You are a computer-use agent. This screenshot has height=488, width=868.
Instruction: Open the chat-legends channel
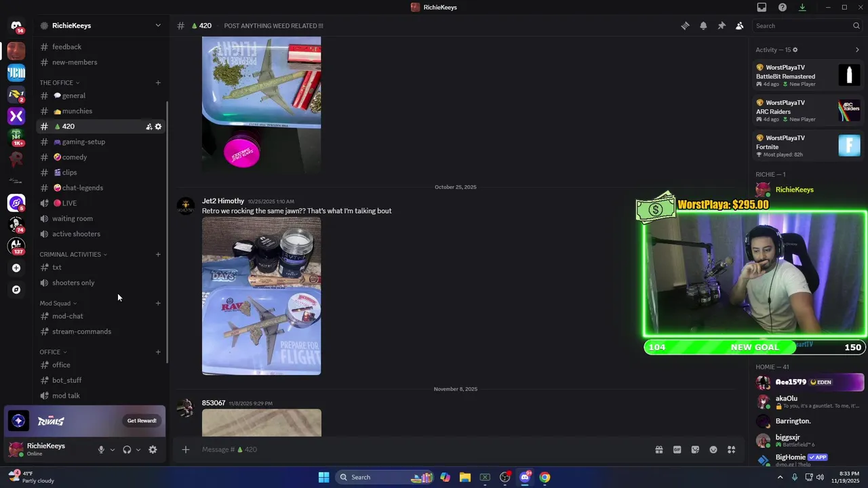101,188
